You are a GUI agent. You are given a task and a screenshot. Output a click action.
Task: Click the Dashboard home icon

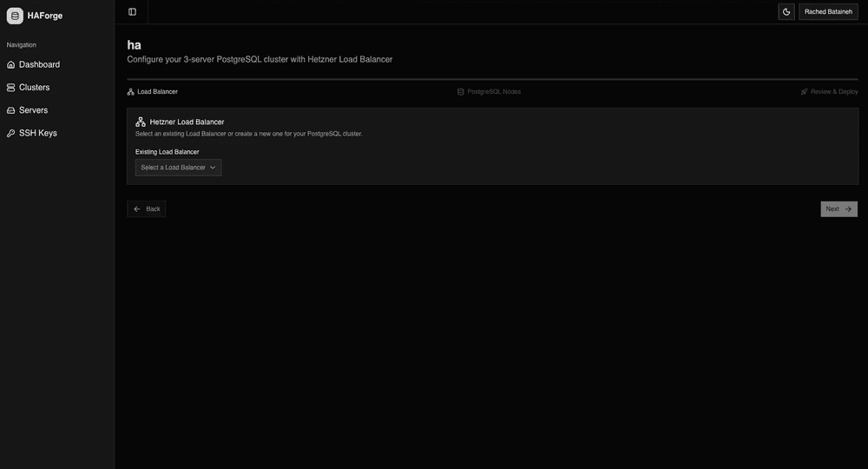pos(10,65)
